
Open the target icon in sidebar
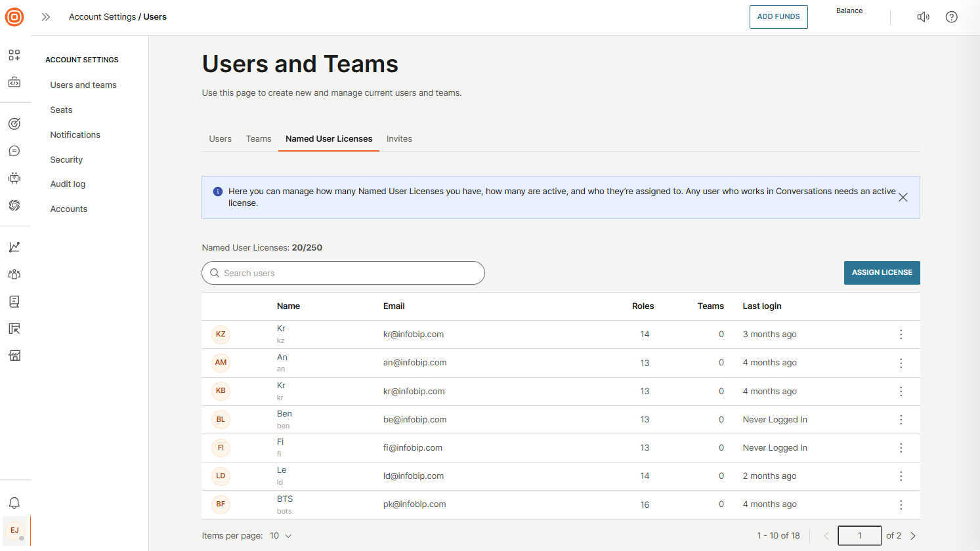[14, 123]
